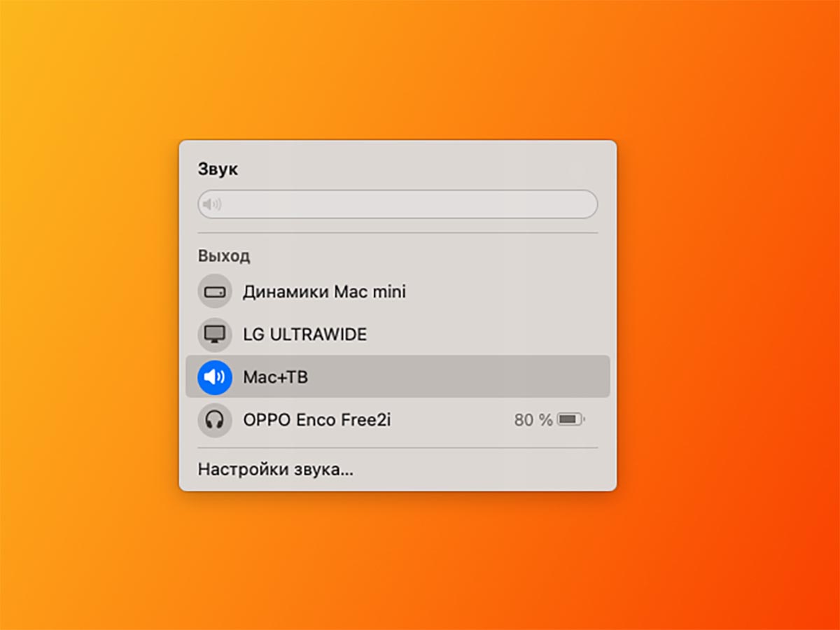The image size is (840, 630).
Task: Select Динамики Mac mini as output
Action: pos(398,291)
